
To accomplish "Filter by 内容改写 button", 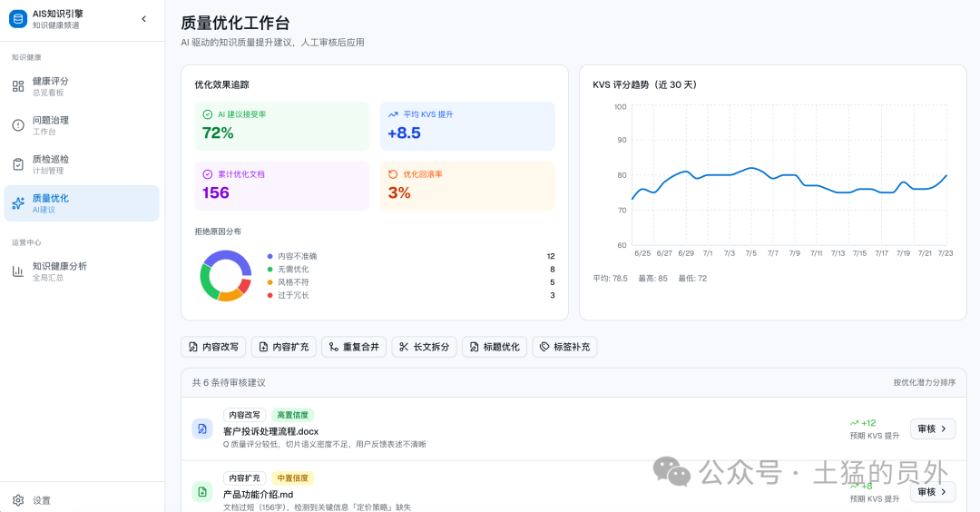I will 213,347.
